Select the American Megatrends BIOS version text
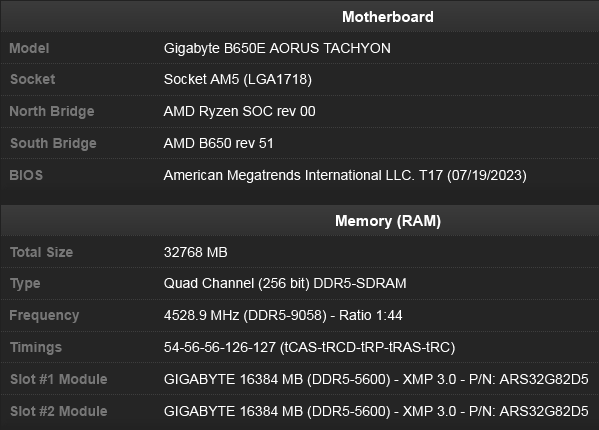Image resolution: width=599 pixels, height=430 pixels. click(x=345, y=176)
